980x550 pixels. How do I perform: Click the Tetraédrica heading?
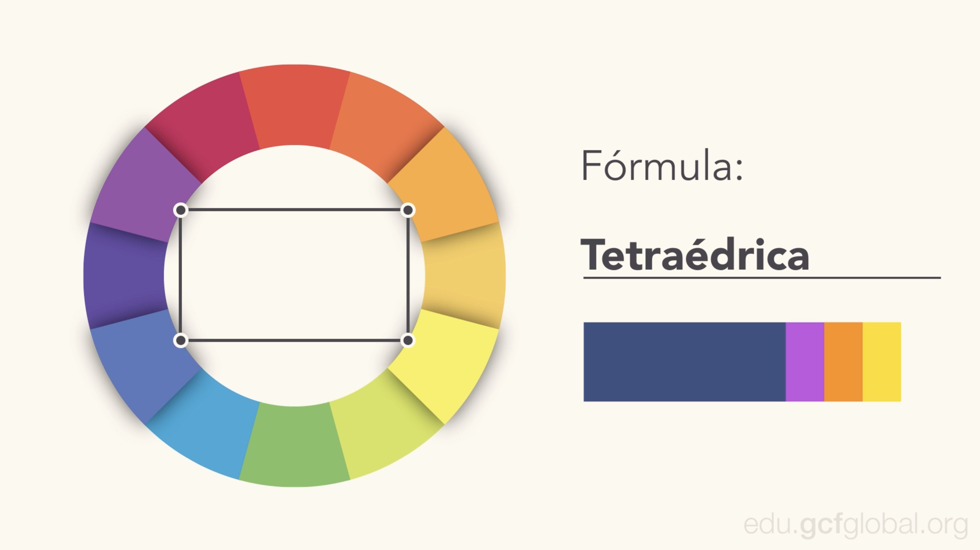click(695, 254)
